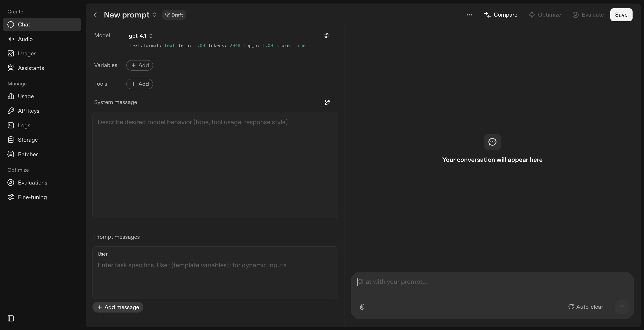The image size is (644, 330).
Task: View Usage dashboard
Action: coord(42,96)
